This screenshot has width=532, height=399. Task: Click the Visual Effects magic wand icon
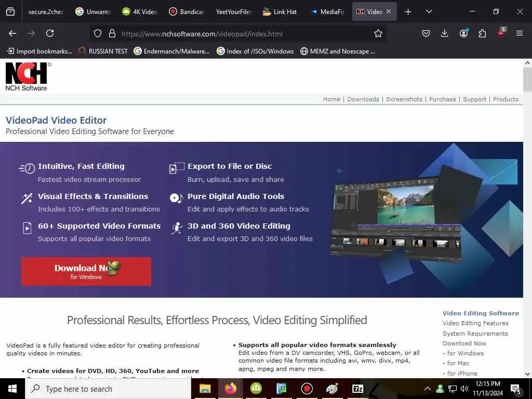[x=27, y=198]
